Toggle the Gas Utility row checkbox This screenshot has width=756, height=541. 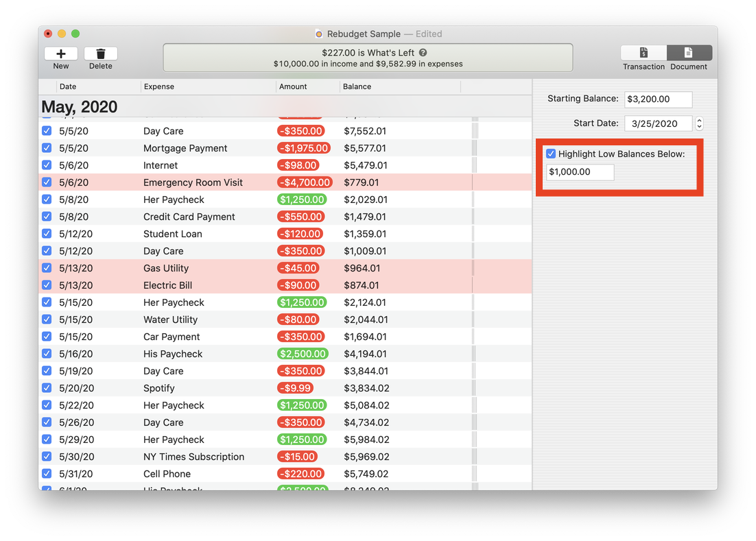click(47, 268)
